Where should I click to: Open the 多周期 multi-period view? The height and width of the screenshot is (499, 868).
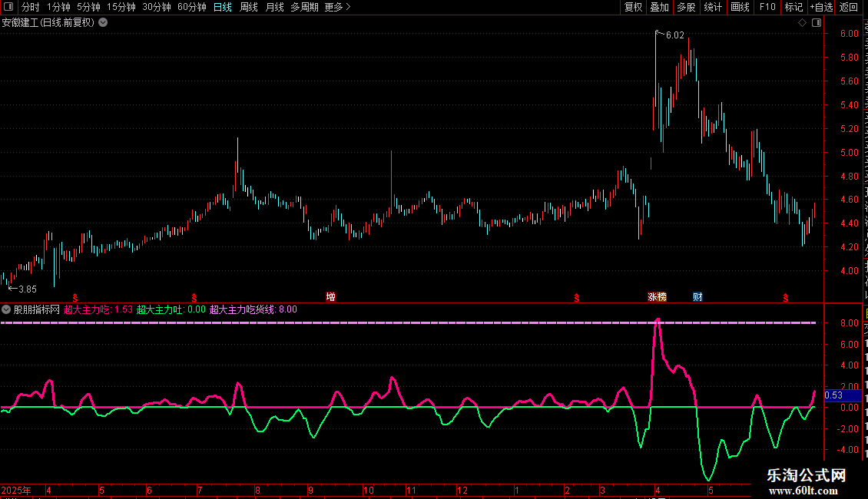pos(304,7)
